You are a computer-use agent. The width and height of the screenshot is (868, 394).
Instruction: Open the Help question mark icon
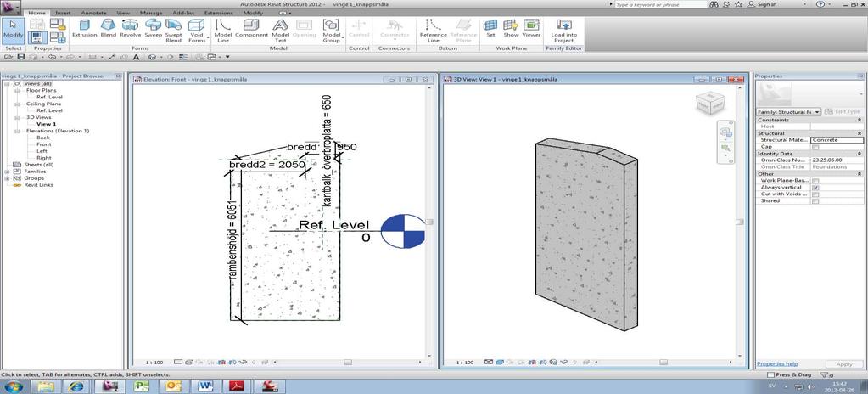click(x=820, y=4)
